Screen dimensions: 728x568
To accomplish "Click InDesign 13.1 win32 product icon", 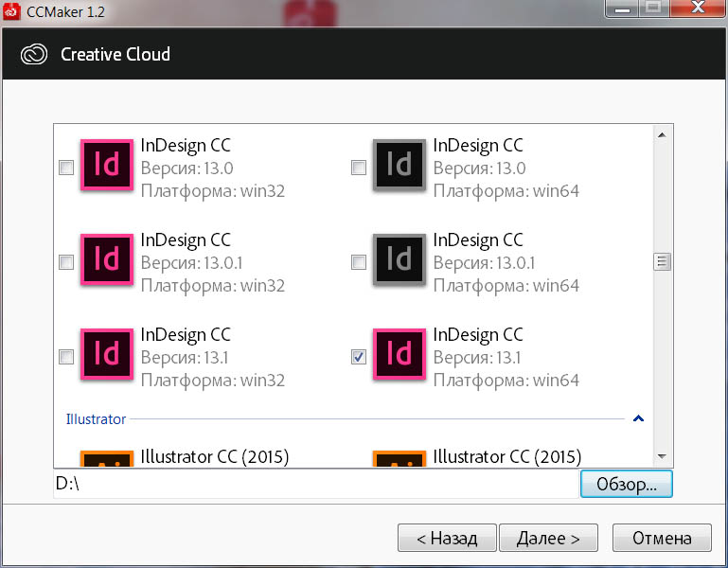I will (107, 354).
